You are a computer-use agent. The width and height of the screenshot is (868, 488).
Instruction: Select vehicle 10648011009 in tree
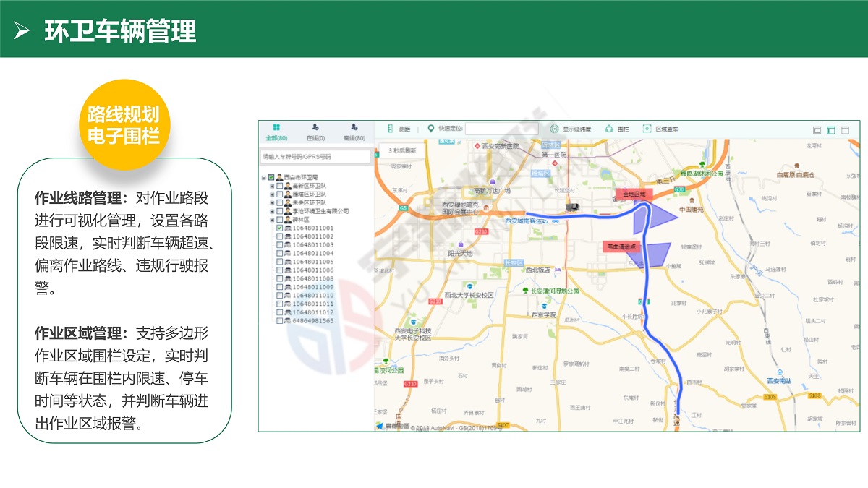click(x=313, y=287)
